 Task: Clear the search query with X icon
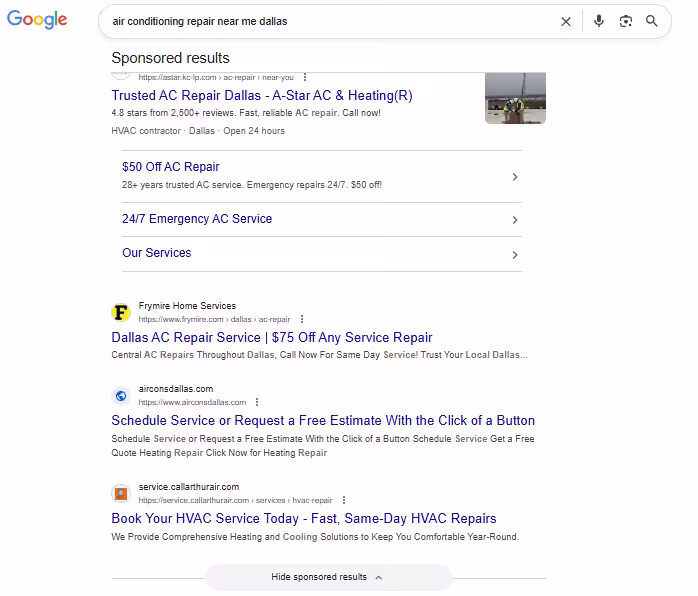click(566, 21)
